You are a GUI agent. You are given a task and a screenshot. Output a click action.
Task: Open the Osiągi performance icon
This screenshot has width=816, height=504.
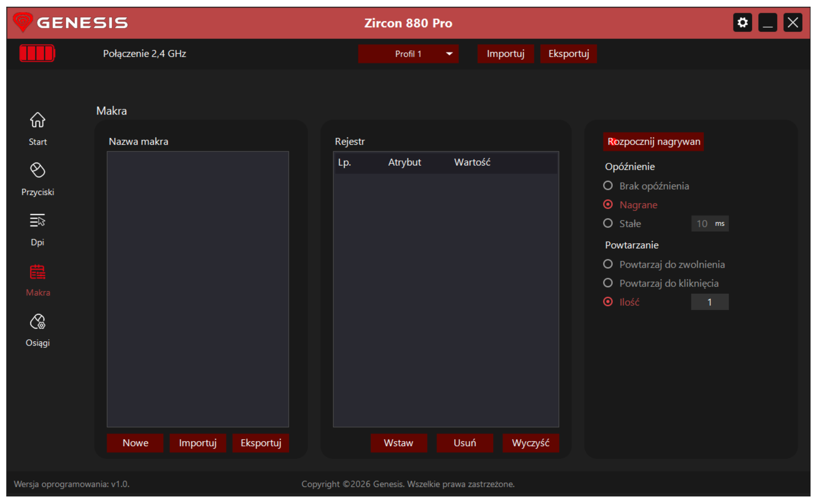[38, 321]
